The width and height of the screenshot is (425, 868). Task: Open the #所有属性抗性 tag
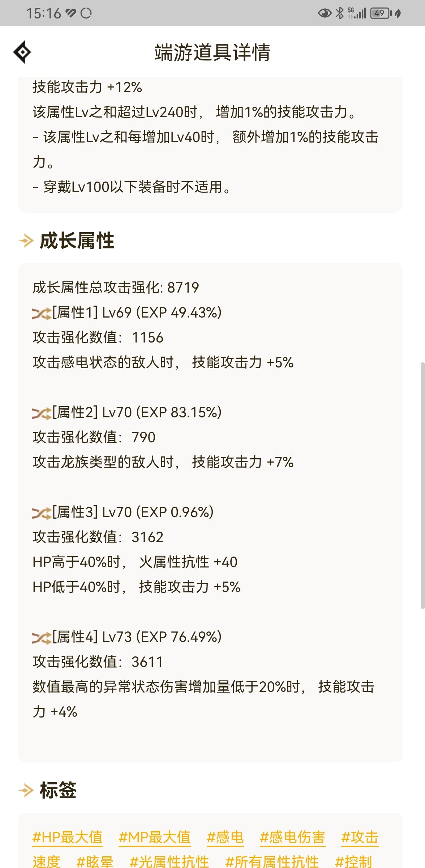(x=272, y=862)
